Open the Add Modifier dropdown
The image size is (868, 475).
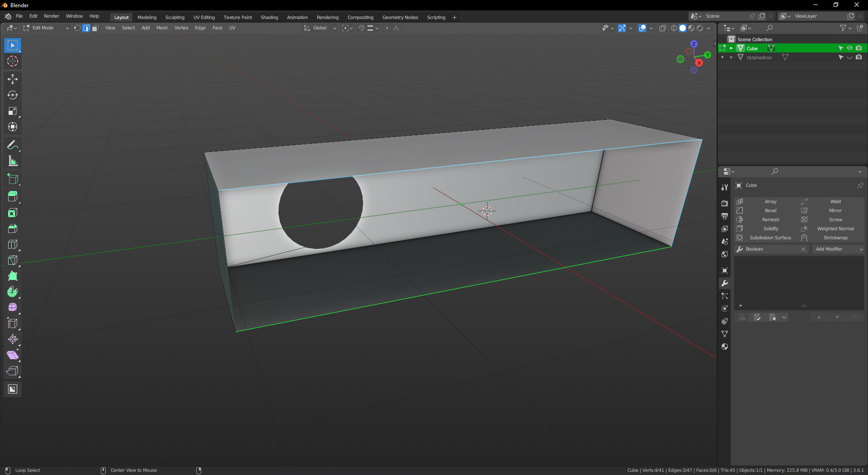tap(839, 249)
